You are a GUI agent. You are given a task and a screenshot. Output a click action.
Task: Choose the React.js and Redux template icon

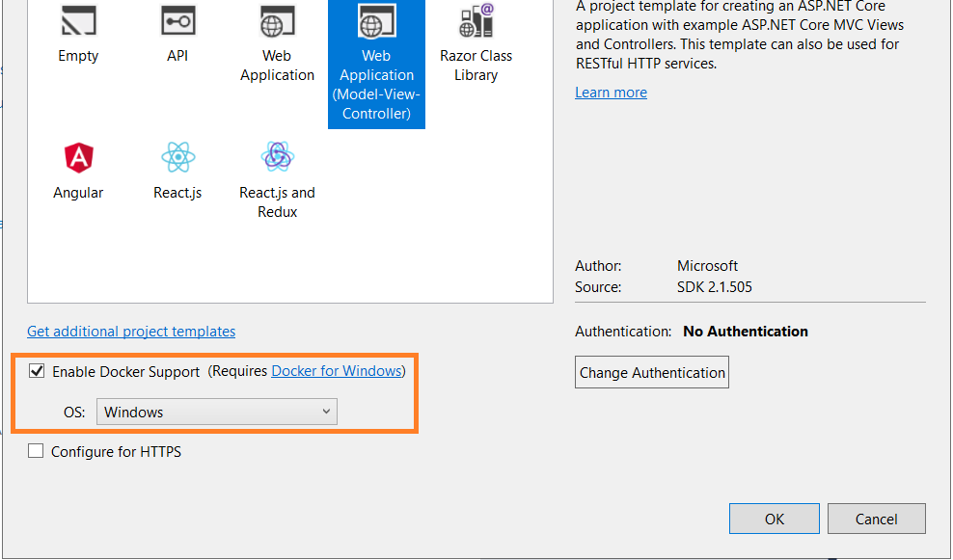[277, 158]
